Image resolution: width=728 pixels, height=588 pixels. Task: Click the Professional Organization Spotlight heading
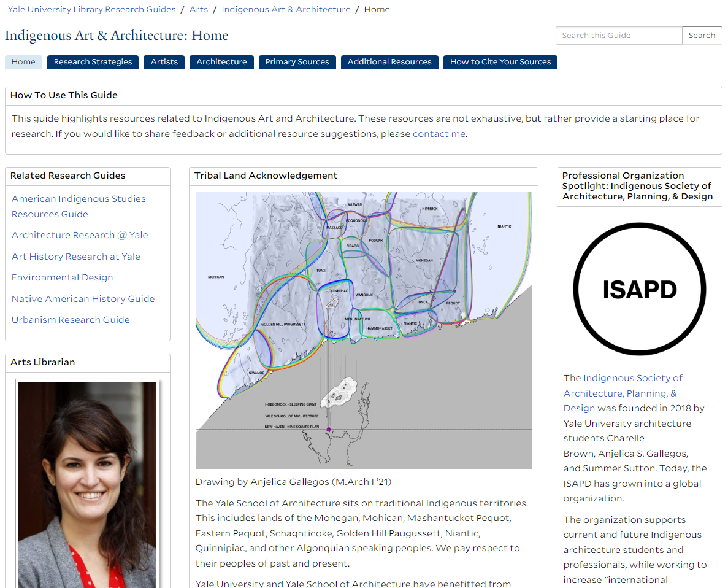pyautogui.click(x=637, y=186)
